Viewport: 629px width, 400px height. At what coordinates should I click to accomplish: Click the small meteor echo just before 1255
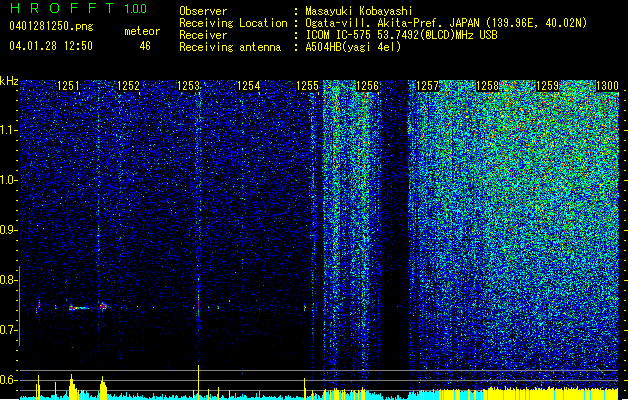304,308
